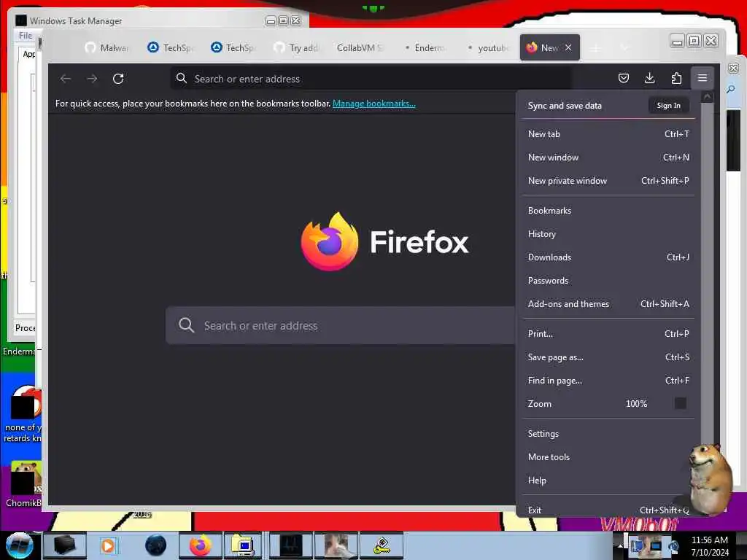The image size is (747, 560).
Task: Close the hamburger application menu button
Action: 703,78
